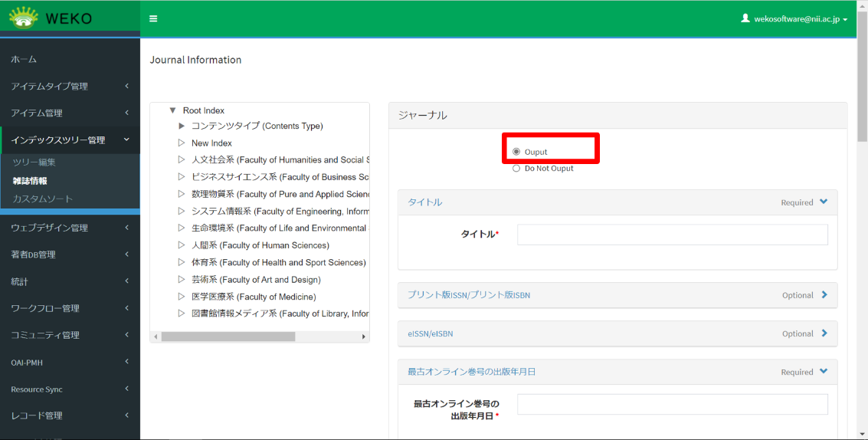Click left arrow of tree horizontal scrollbar
This screenshot has width=868, height=440.
pyautogui.click(x=156, y=337)
